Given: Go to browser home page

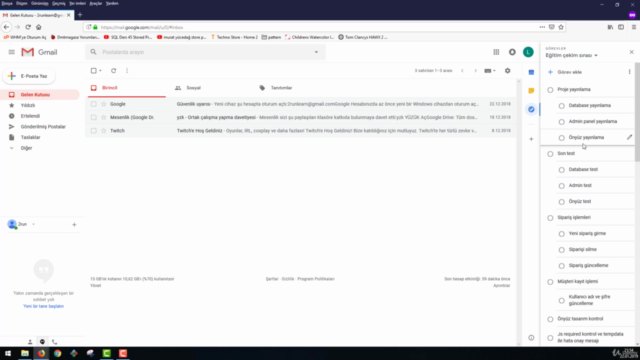Looking at the screenshot, I should tap(38, 27).
